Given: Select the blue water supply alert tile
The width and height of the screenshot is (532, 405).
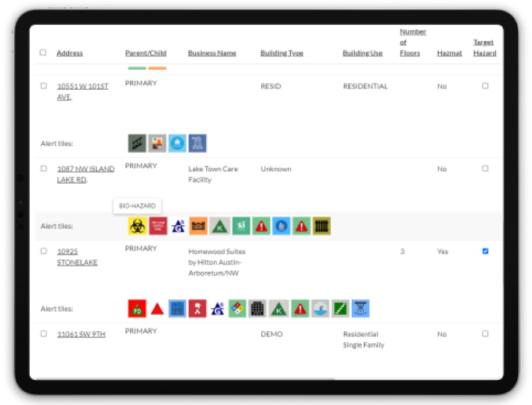Looking at the screenshot, I should click(319, 308).
